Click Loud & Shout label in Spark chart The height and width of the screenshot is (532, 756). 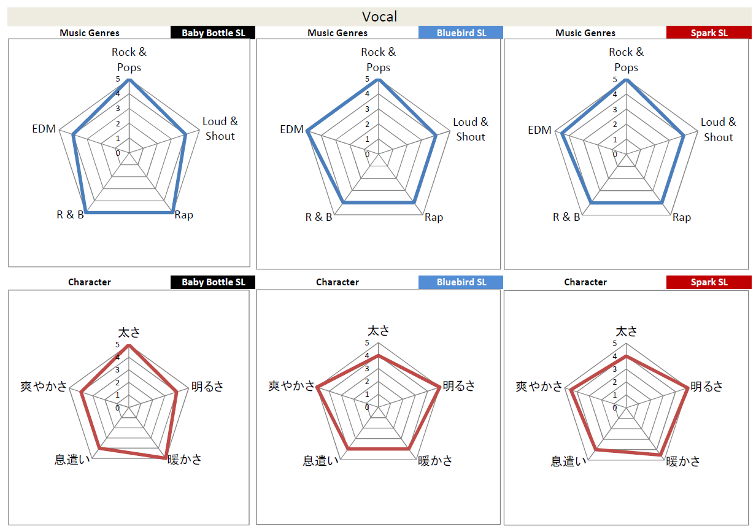click(718, 129)
